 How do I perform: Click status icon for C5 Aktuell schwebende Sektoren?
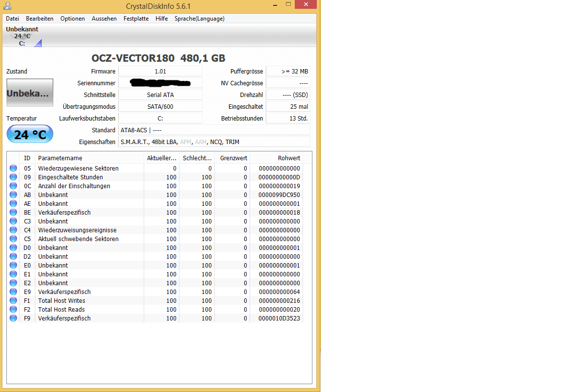[x=13, y=239]
